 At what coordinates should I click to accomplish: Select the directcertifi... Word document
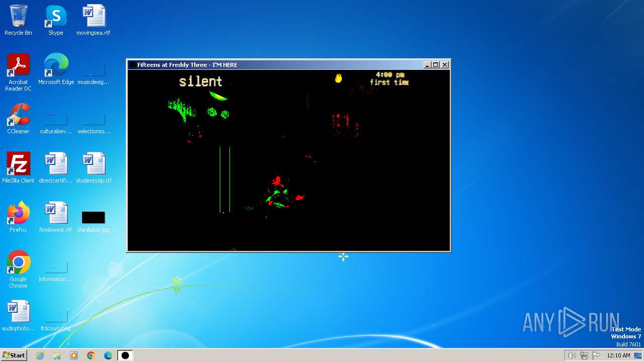56,168
